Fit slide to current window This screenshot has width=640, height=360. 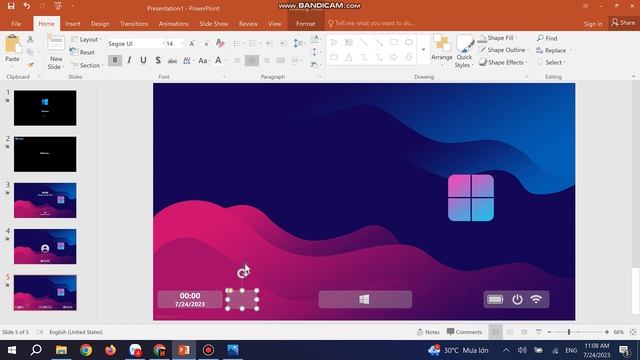(x=633, y=332)
